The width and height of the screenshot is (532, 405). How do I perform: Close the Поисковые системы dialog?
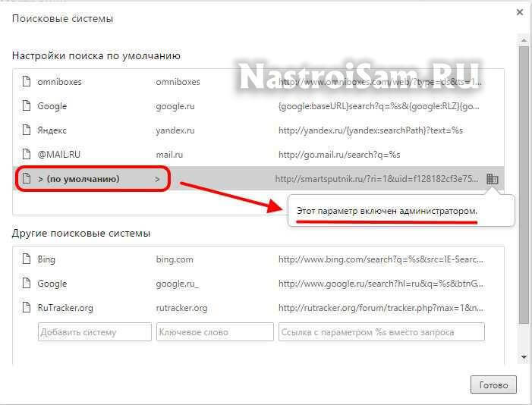[519, 12]
